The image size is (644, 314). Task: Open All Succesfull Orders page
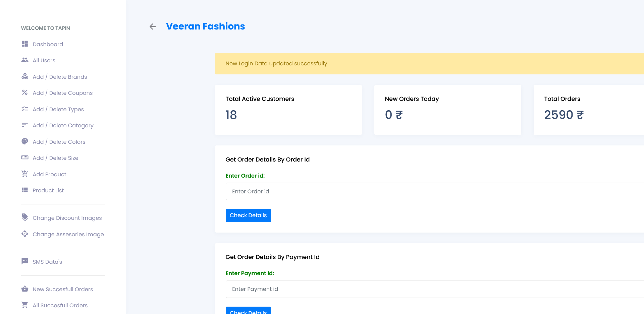tap(60, 305)
